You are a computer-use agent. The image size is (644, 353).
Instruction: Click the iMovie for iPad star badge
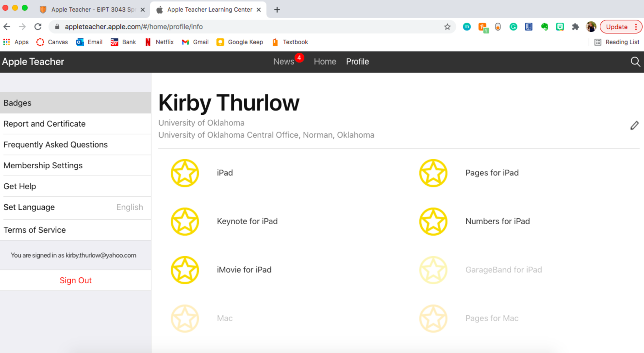point(185,270)
